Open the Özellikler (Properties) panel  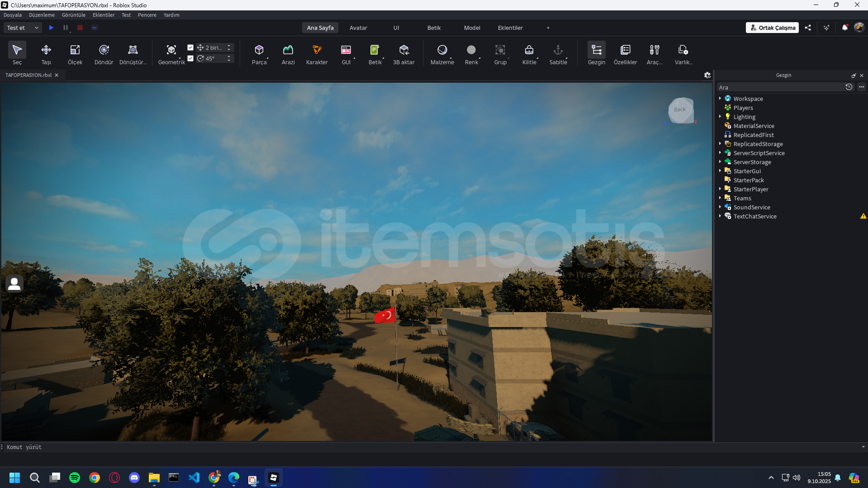(x=626, y=53)
